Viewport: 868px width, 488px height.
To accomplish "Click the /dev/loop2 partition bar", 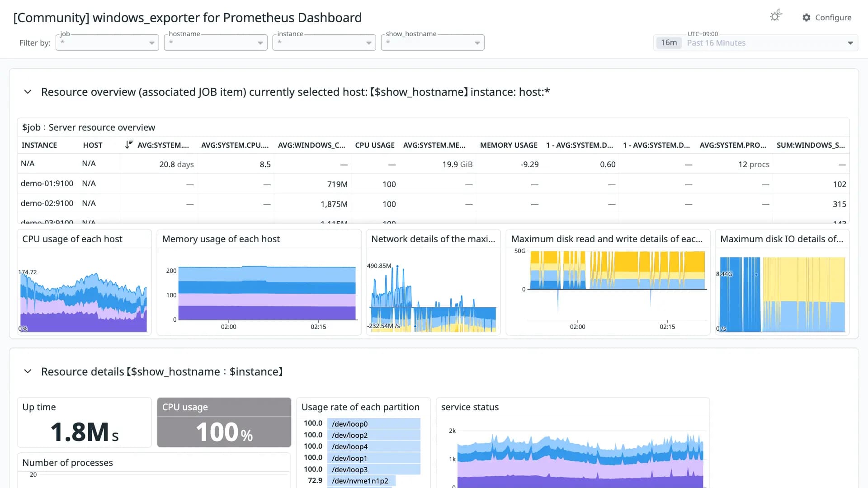I will [x=374, y=435].
